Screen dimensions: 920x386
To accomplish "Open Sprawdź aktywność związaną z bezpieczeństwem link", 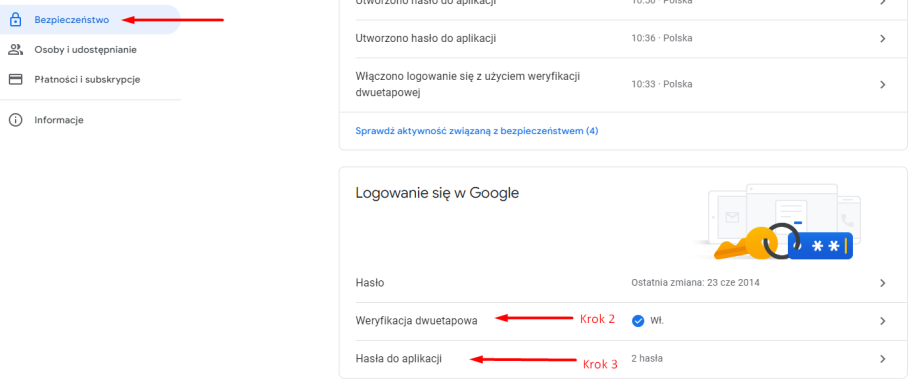I will 476,131.
